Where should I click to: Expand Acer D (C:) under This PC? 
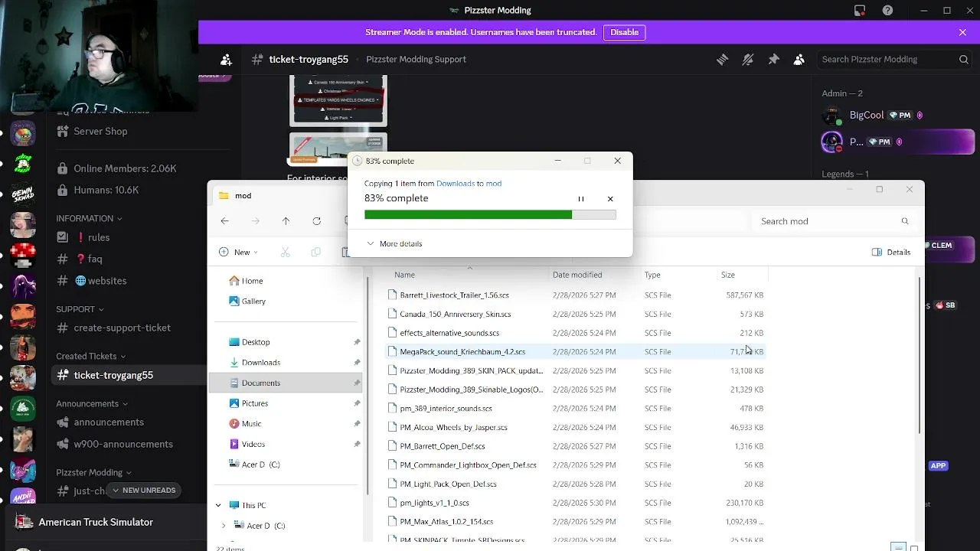[224, 526]
